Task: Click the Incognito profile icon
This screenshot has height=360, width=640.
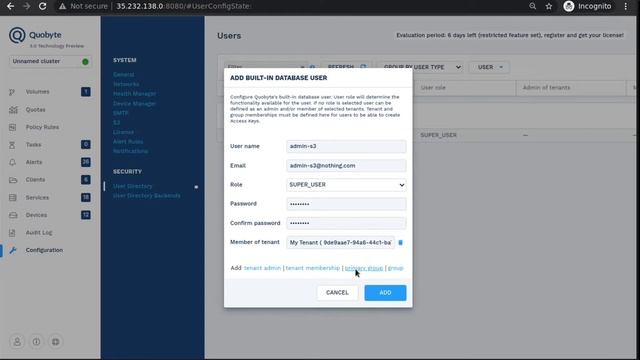Action: coord(569,6)
